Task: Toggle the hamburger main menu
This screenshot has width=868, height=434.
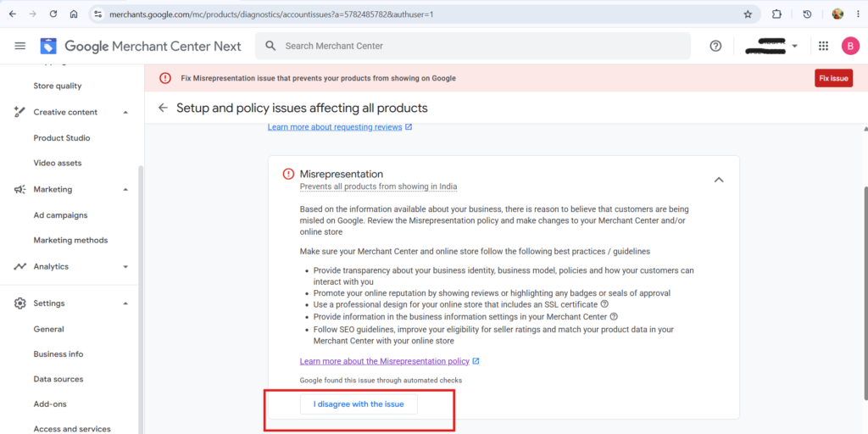Action: click(x=20, y=46)
